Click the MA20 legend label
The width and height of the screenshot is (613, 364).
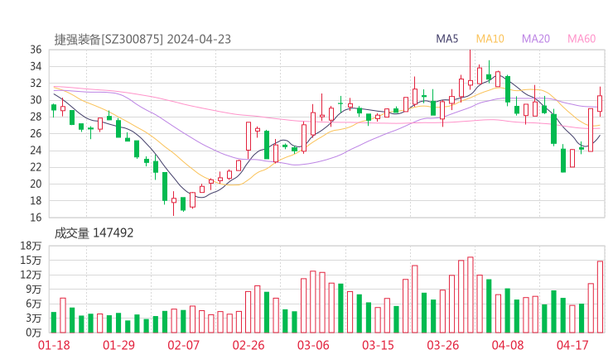[x=536, y=39]
